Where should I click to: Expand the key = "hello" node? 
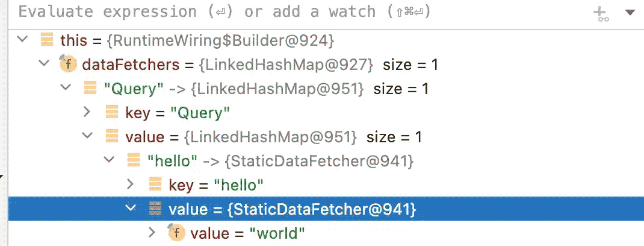click(130, 184)
